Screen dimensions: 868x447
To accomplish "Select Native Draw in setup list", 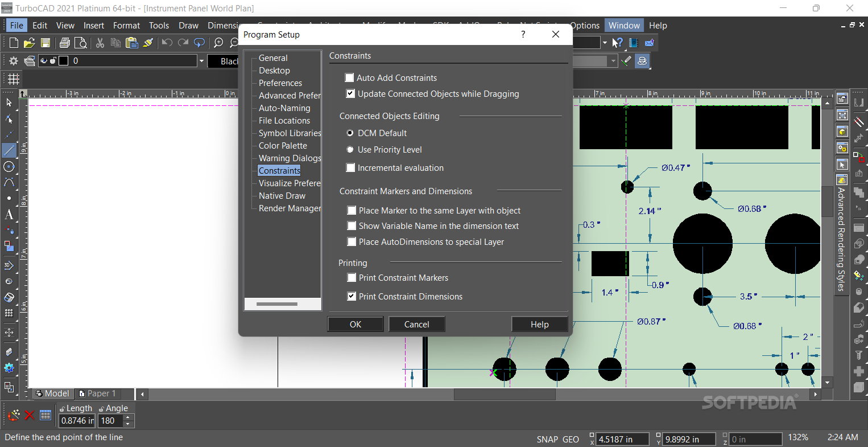I will [282, 196].
